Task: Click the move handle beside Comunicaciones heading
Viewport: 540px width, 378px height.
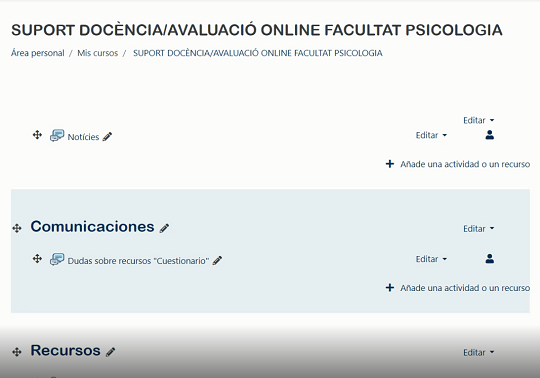Action: [x=17, y=228]
